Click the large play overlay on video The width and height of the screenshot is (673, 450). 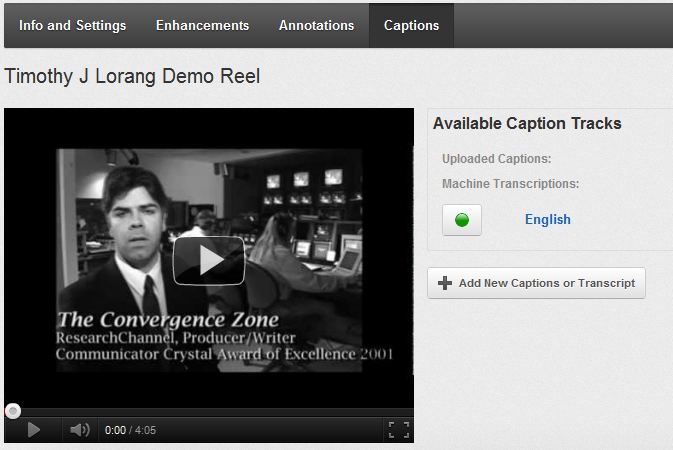coord(209,260)
